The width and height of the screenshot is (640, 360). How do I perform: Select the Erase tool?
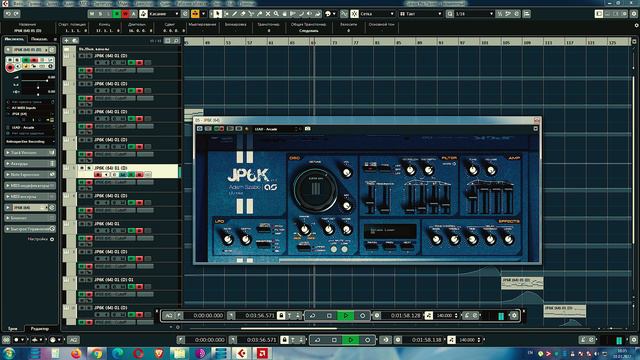[243, 14]
